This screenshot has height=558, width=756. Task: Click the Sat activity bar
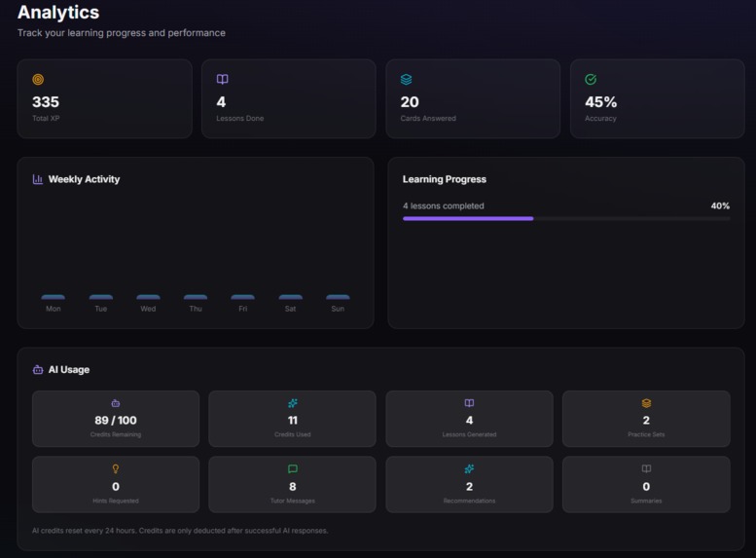[x=290, y=297]
